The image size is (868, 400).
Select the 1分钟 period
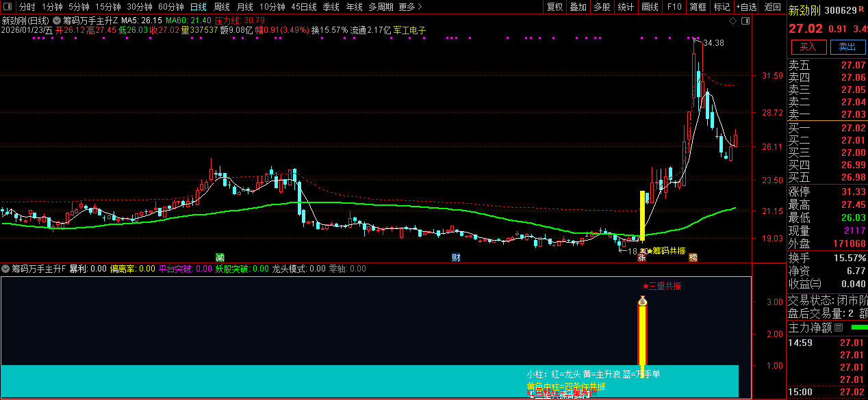click(x=52, y=7)
